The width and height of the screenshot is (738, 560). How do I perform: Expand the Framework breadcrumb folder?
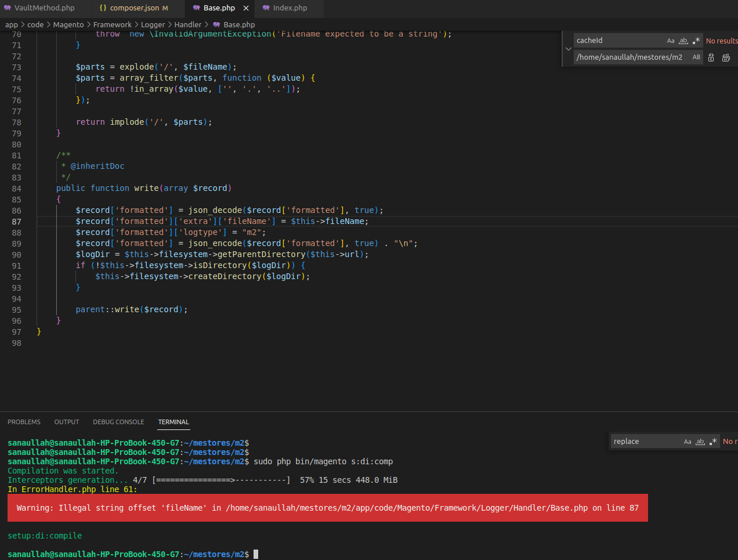point(112,24)
